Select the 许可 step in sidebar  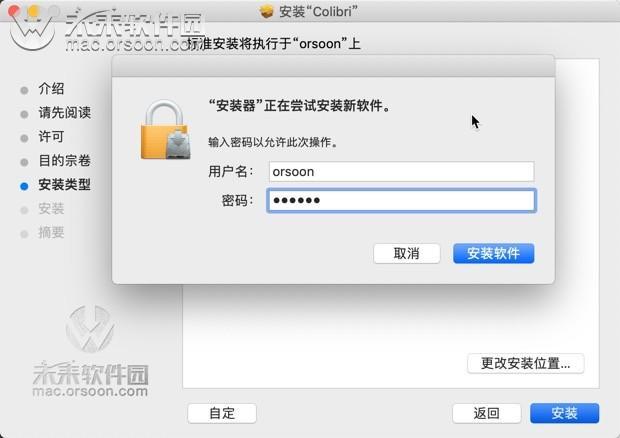51,137
